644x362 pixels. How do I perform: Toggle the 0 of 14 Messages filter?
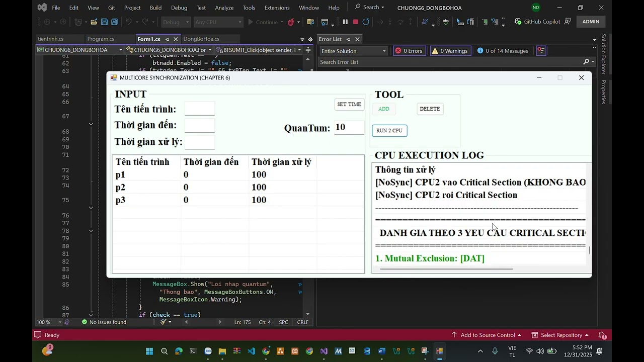pos(503,50)
